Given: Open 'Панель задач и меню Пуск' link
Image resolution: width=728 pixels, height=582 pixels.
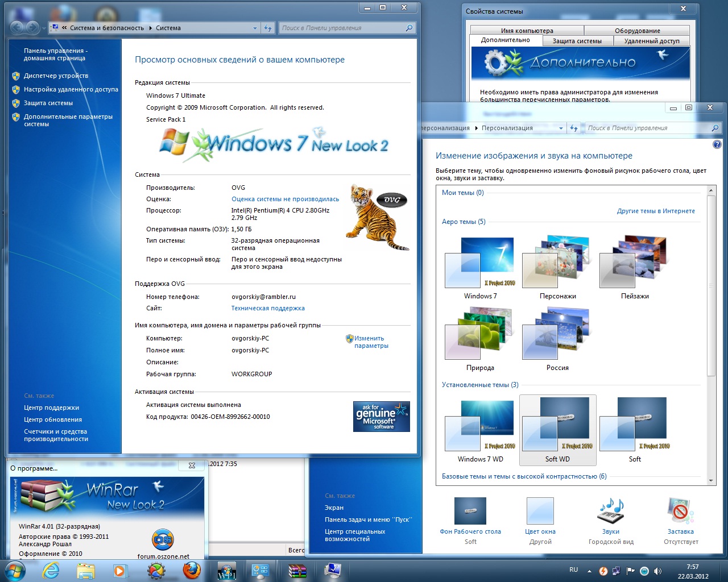Looking at the screenshot, I should [368, 519].
